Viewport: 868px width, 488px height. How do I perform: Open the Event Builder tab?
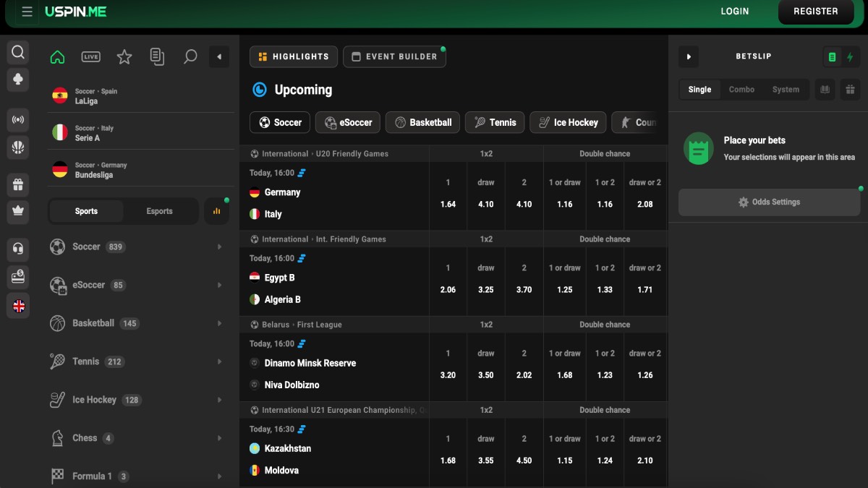[x=394, y=56]
